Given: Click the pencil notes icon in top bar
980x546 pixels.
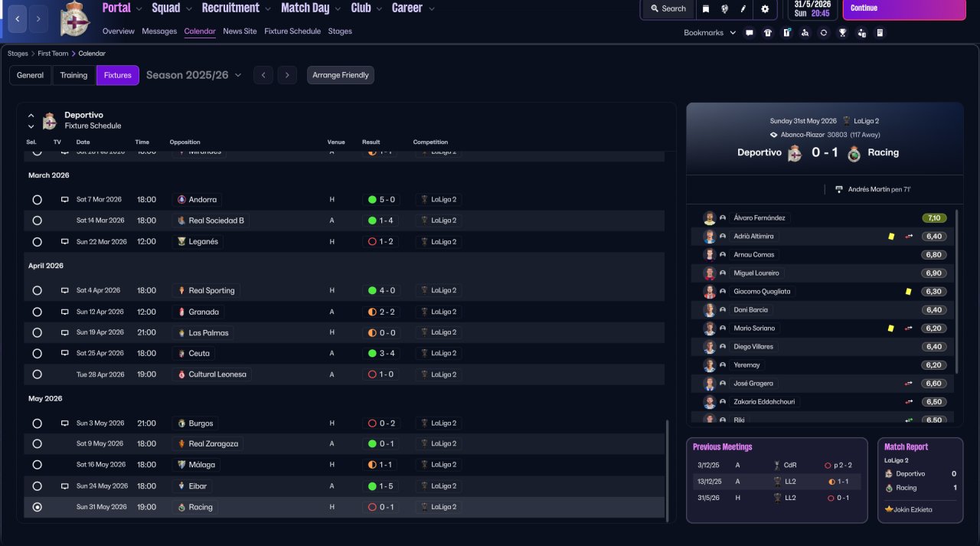Looking at the screenshot, I should 743,9.
